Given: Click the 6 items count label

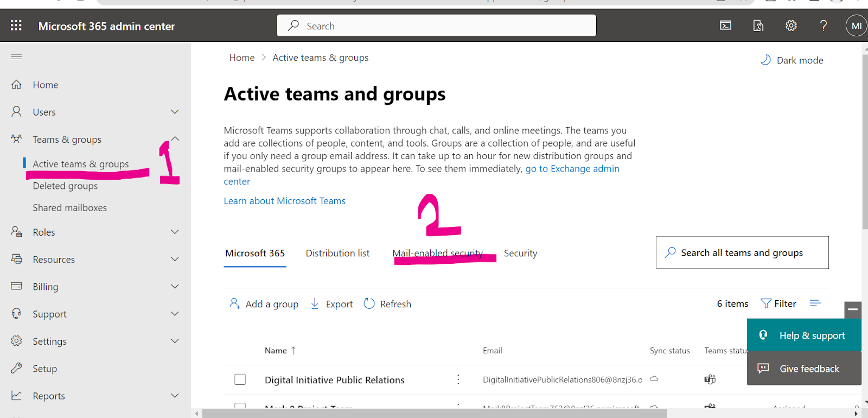Looking at the screenshot, I should [732, 303].
